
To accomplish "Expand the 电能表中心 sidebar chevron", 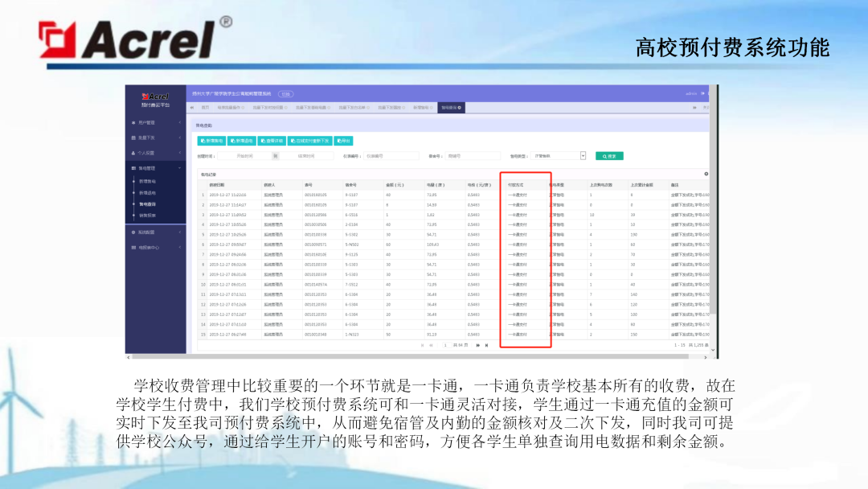I will (x=180, y=248).
